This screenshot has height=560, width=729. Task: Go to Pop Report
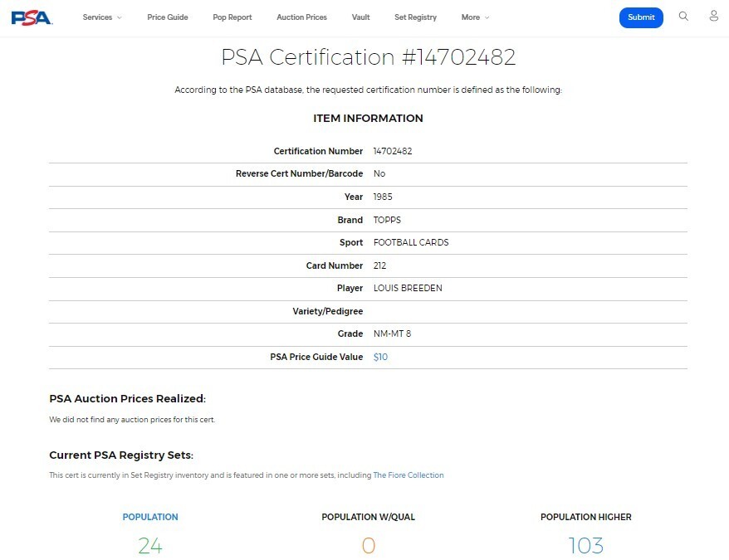pos(232,17)
